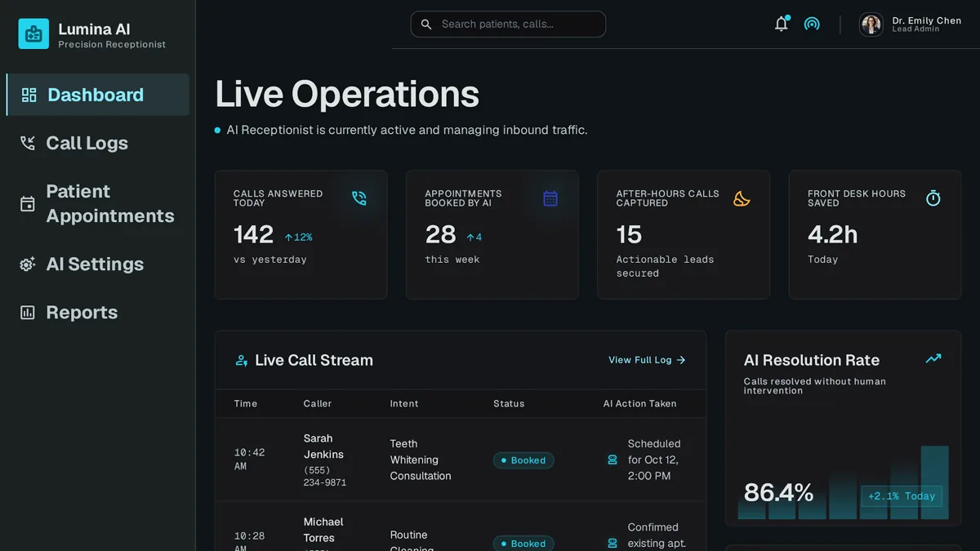980x551 pixels.
Task: Click Scheduled for Oct 12, 2:00 PM text
Action: (x=654, y=460)
